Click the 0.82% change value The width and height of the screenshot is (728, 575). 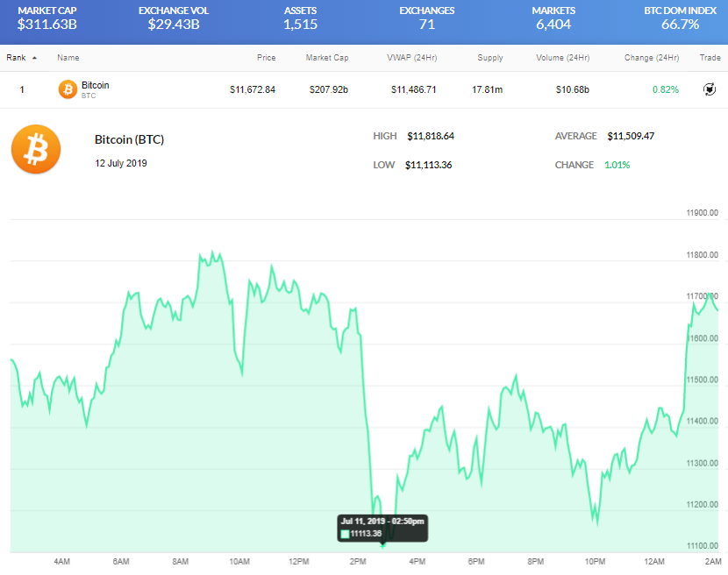tap(666, 89)
